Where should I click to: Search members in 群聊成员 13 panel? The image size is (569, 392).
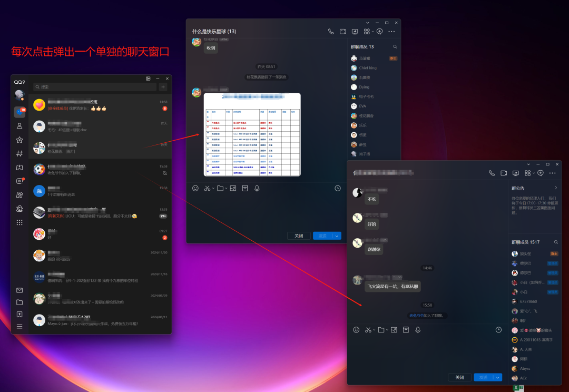click(395, 47)
